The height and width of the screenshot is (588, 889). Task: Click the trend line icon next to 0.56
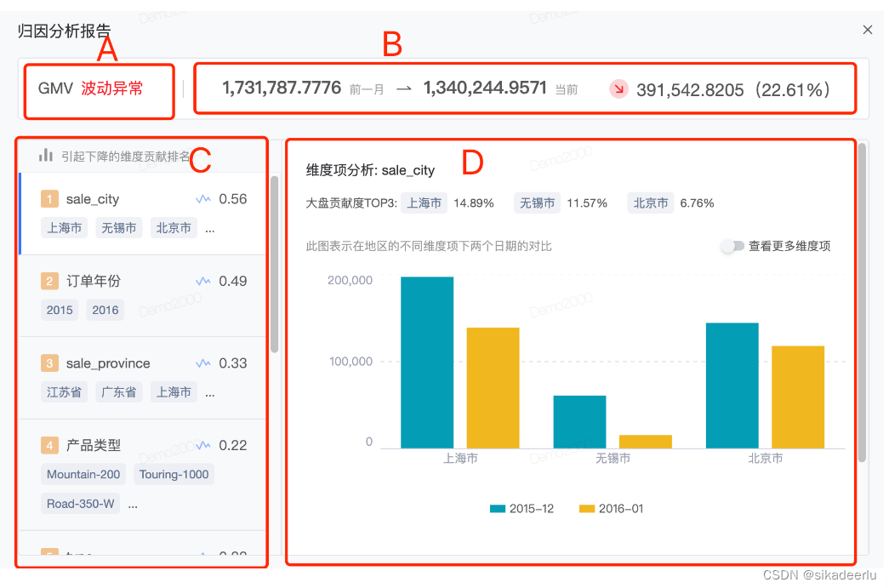click(203, 199)
